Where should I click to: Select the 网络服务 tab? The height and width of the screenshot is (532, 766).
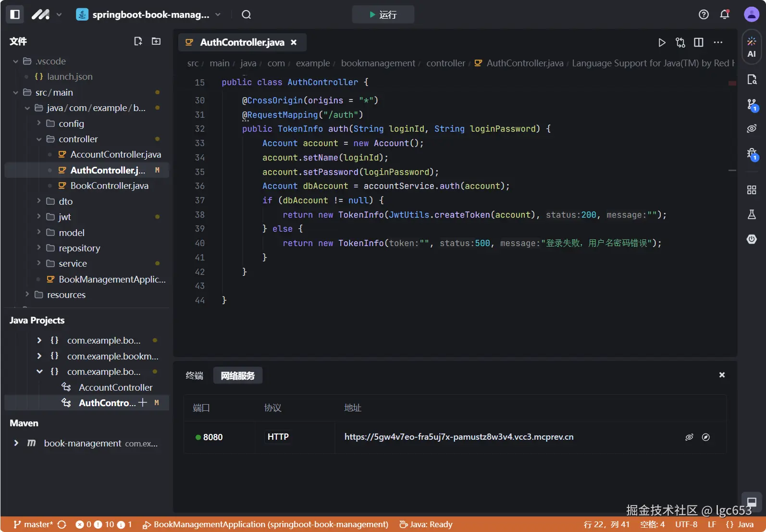(x=237, y=375)
